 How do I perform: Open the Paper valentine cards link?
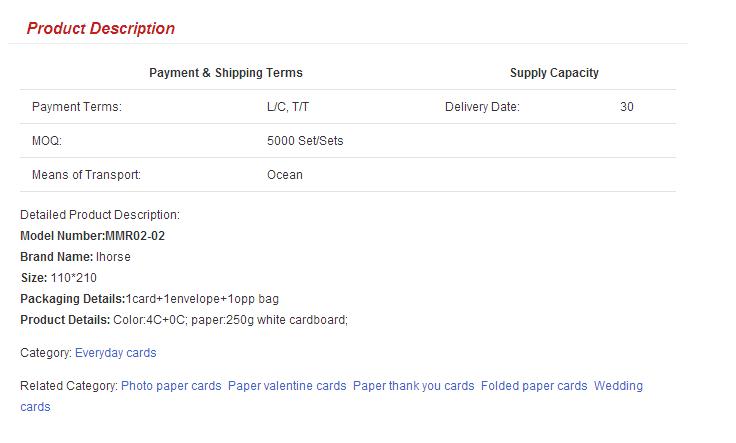tap(287, 386)
